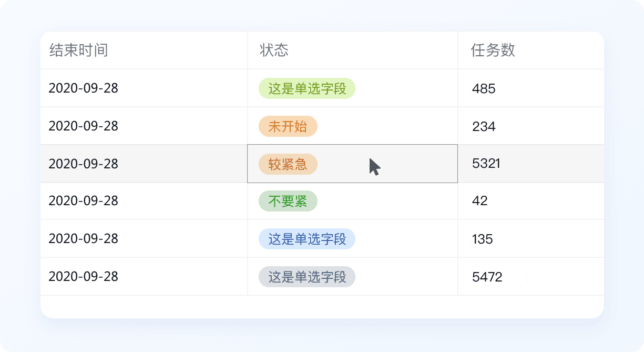
Task: Click the green 不要紧 status tag
Action: (288, 201)
